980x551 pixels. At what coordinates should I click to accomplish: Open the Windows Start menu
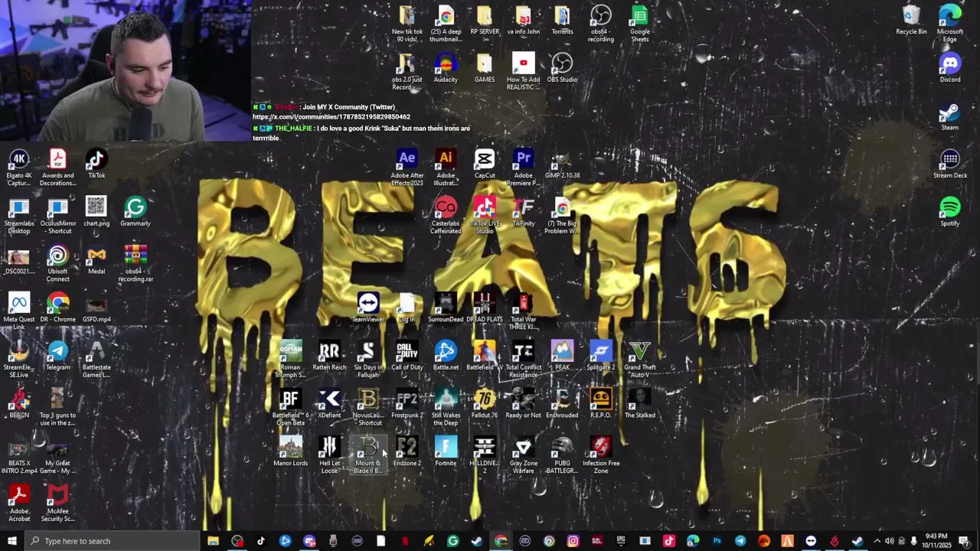11,541
